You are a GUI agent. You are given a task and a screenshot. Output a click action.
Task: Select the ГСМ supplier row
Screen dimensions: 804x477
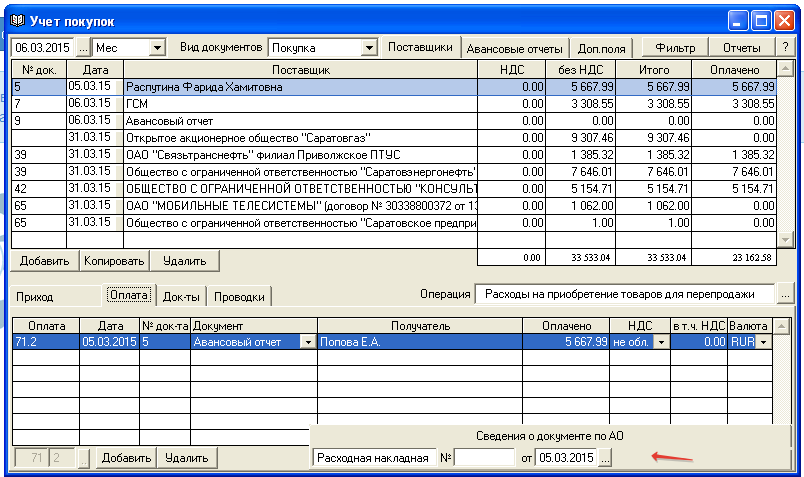[300, 104]
